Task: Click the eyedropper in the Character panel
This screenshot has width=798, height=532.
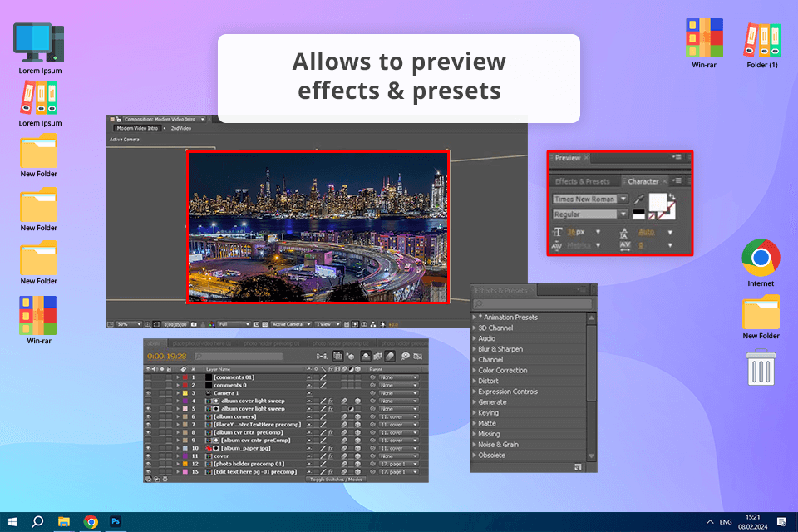Action: point(638,199)
